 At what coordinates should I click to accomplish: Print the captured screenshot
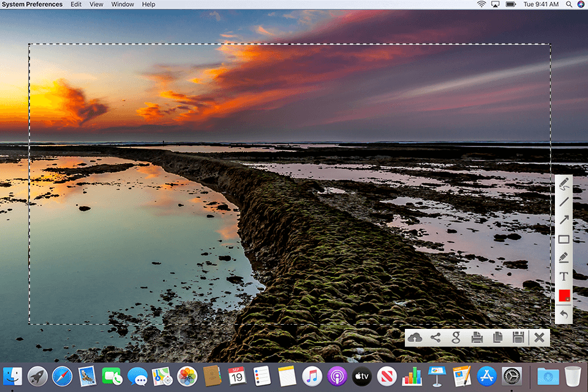(477, 337)
